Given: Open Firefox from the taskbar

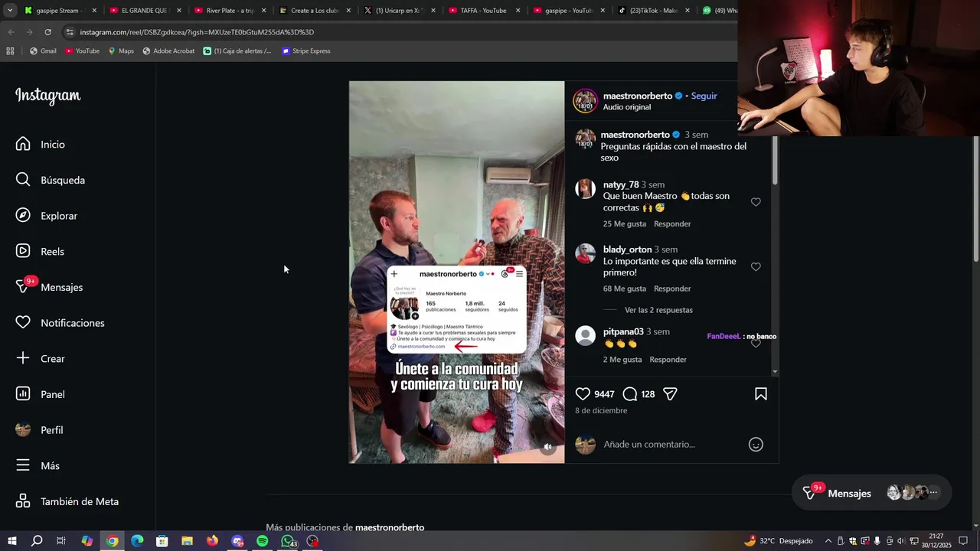Looking at the screenshot, I should (212, 541).
